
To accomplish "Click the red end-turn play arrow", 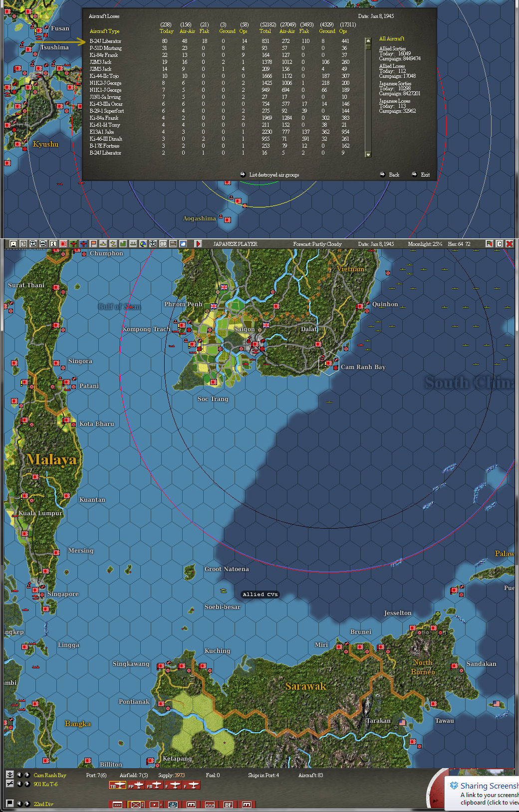I will [x=198, y=244].
